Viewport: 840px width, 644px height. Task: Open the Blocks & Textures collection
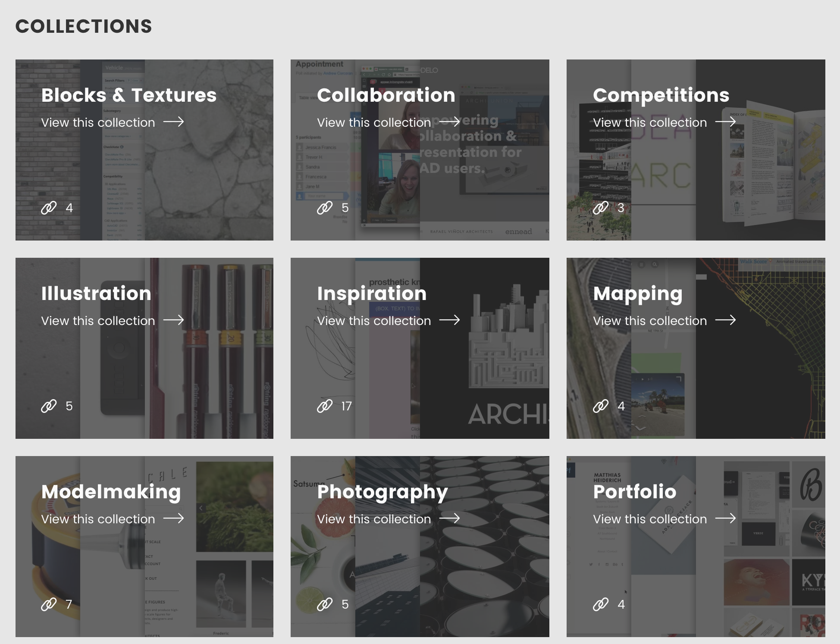coord(98,122)
